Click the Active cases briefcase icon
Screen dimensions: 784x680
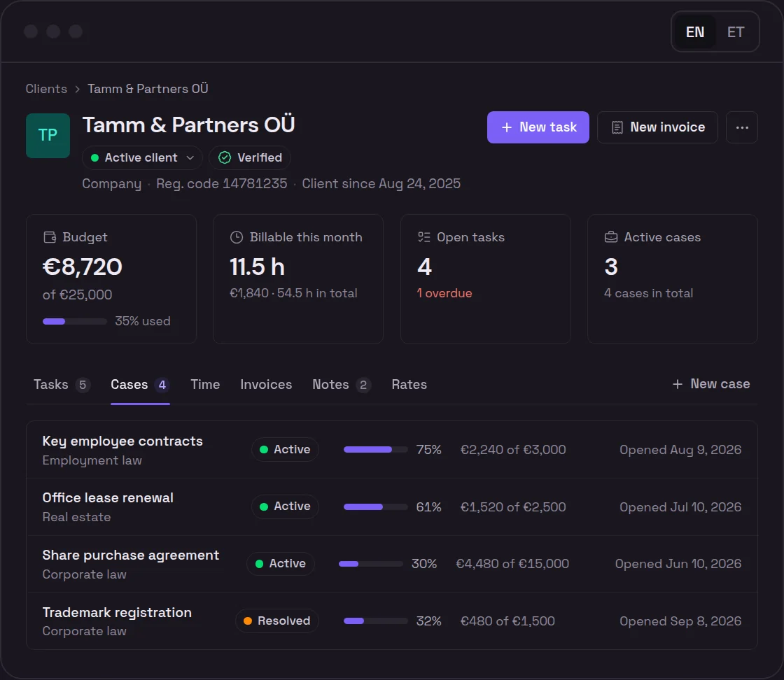tap(611, 237)
